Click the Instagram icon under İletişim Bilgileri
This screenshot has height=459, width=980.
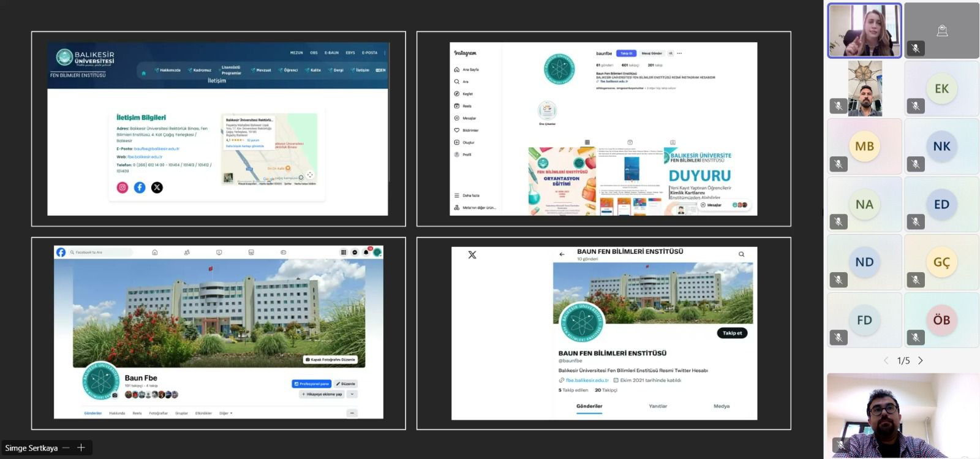[123, 188]
